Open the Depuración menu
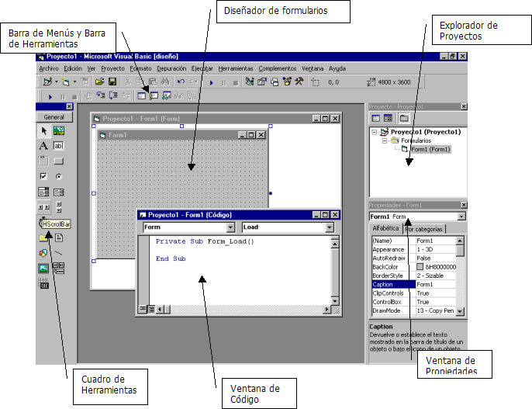This screenshot has width=532, height=409. [171, 68]
